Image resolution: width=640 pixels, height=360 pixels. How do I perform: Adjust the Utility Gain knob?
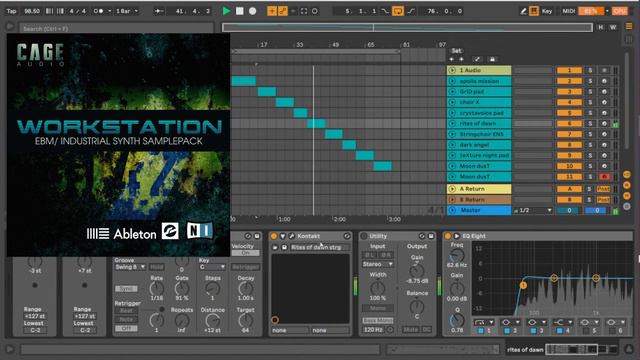[x=417, y=270]
